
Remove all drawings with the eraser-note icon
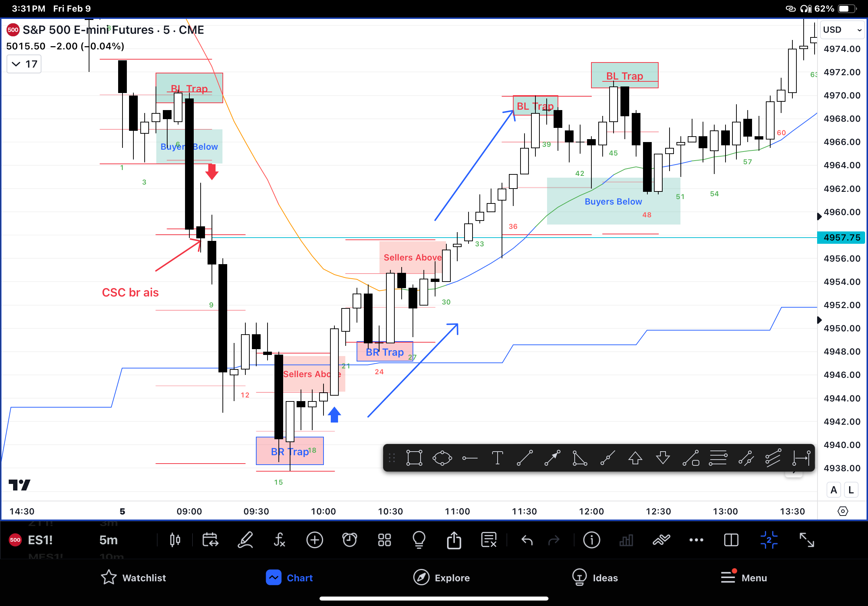[x=489, y=540]
